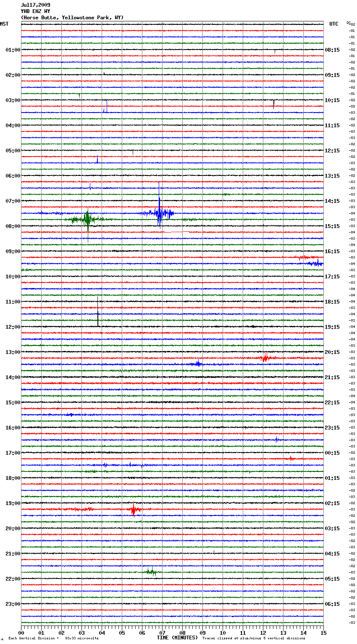Click minute tick label 12 on bottom axis

click(x=263, y=633)
